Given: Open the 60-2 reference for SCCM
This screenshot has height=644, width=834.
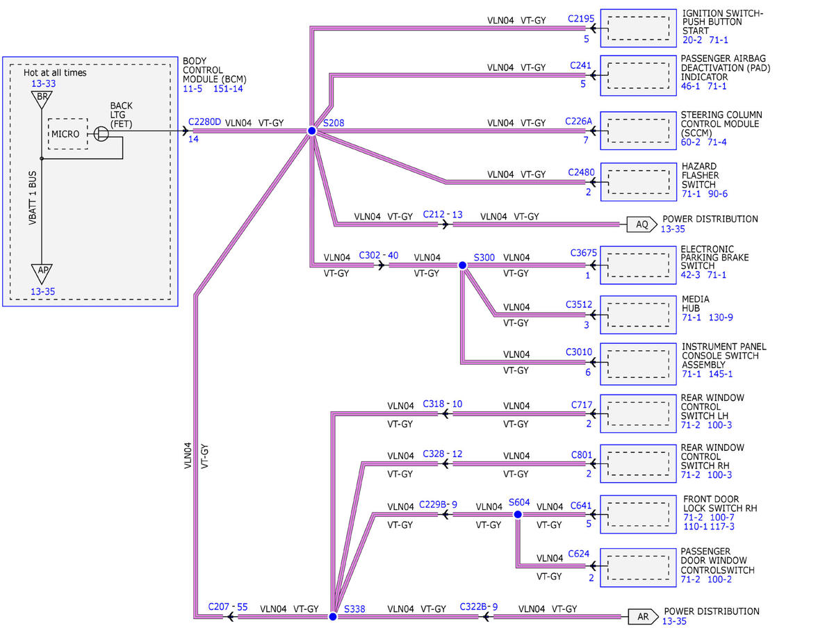Looking at the screenshot, I should (692, 142).
